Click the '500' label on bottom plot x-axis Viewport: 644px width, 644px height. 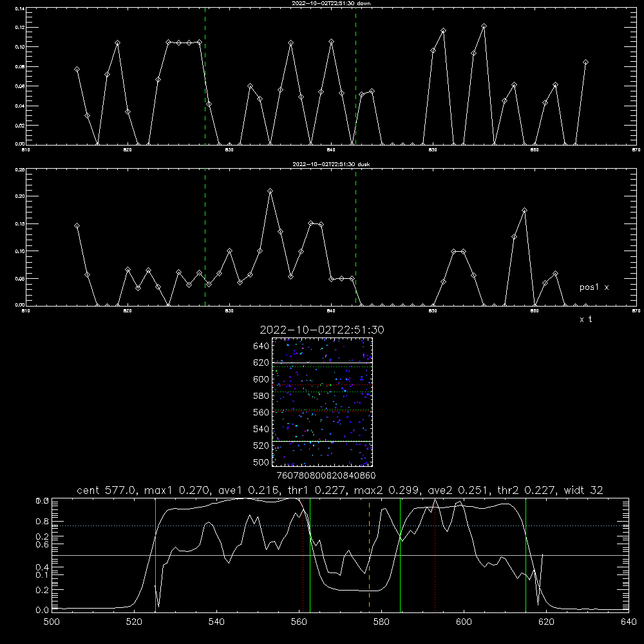click(x=52, y=621)
